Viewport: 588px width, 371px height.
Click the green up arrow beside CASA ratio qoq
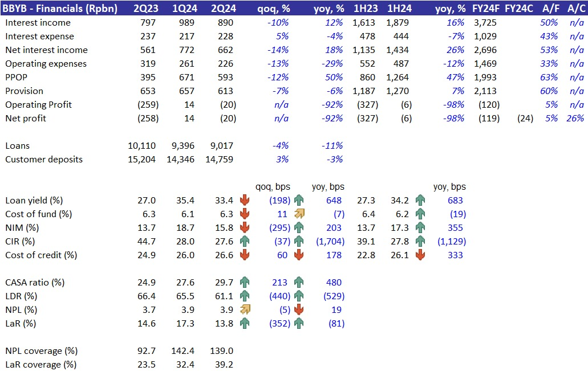click(x=245, y=282)
